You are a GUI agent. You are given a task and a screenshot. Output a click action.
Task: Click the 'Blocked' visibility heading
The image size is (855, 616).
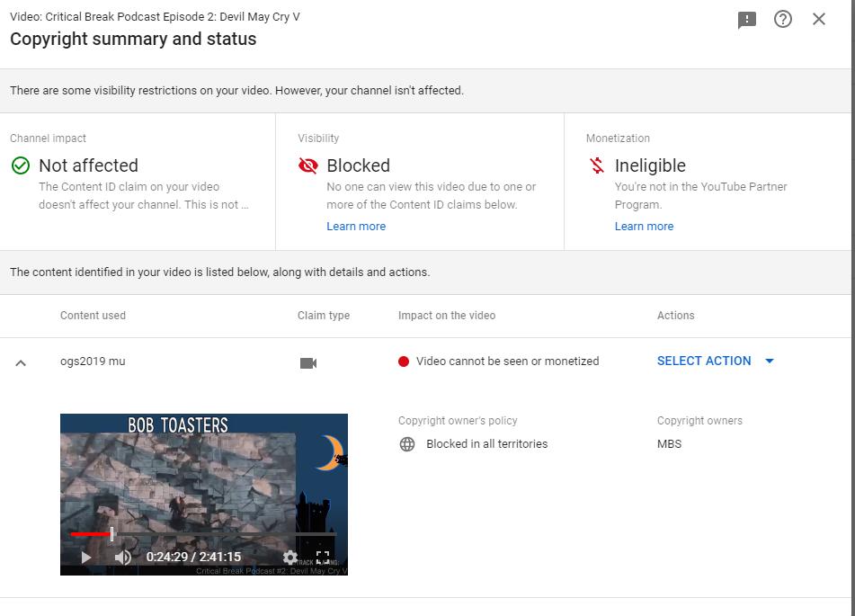pyautogui.click(x=358, y=165)
